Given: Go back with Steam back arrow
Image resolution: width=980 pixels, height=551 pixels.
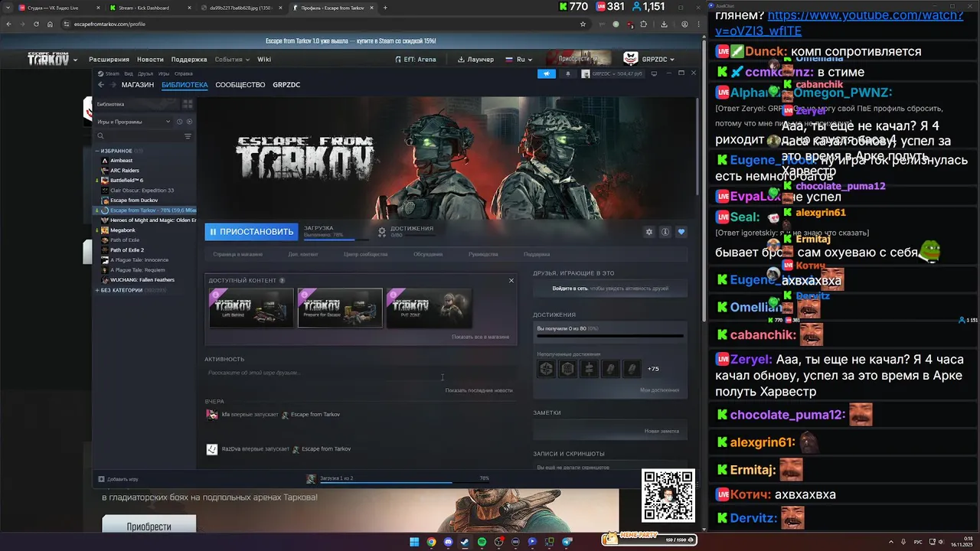Looking at the screenshot, I should click(101, 85).
